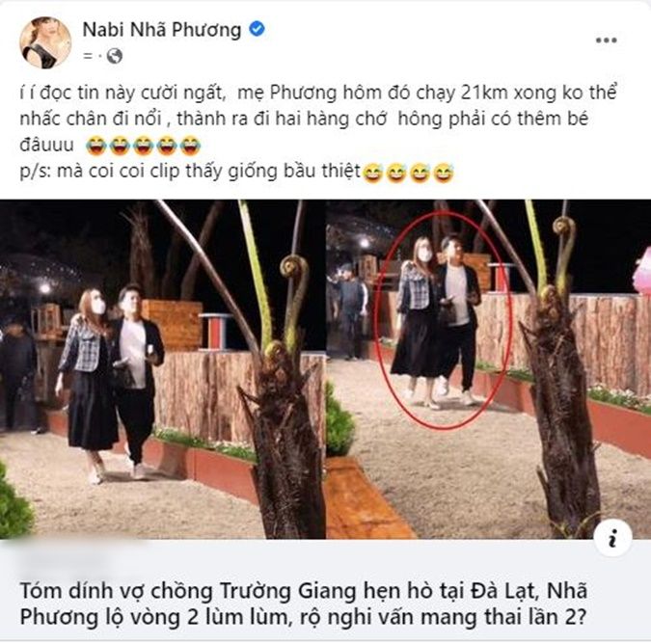The image size is (651, 644).
Task: View the left photo of couple walking
Action: pos(162,369)
